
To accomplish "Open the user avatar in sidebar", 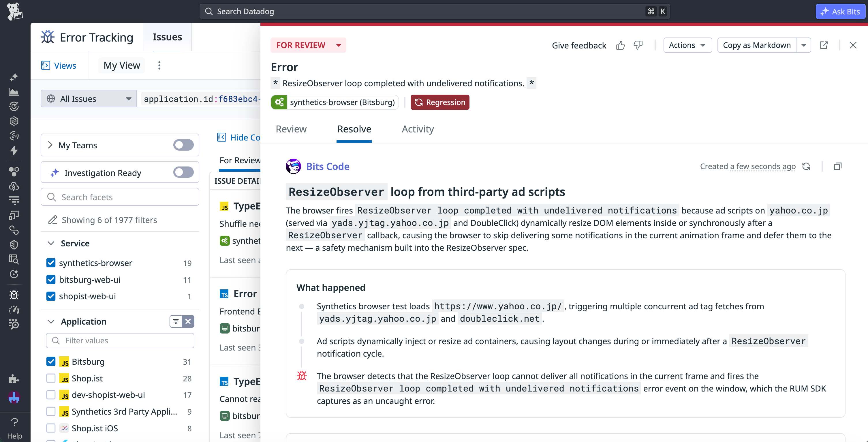I will (x=14, y=398).
